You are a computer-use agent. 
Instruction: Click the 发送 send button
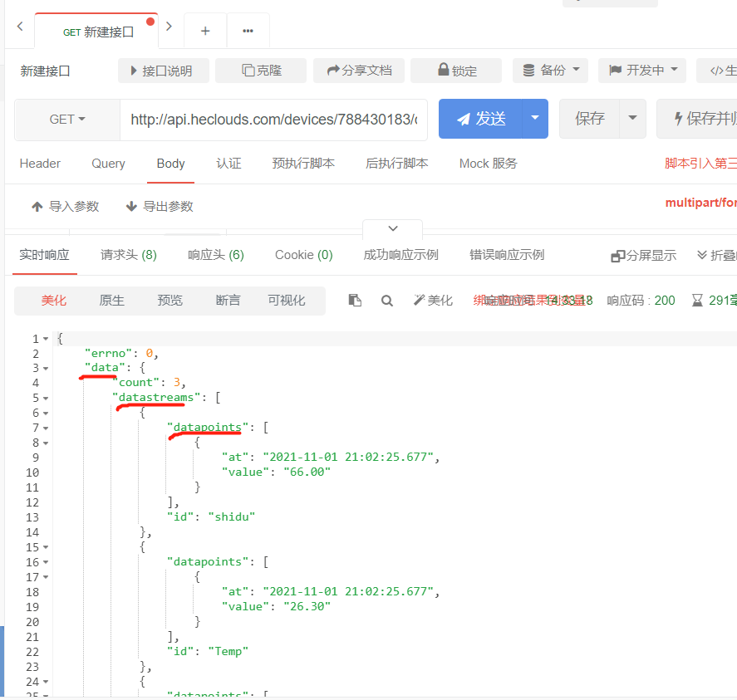[480, 119]
